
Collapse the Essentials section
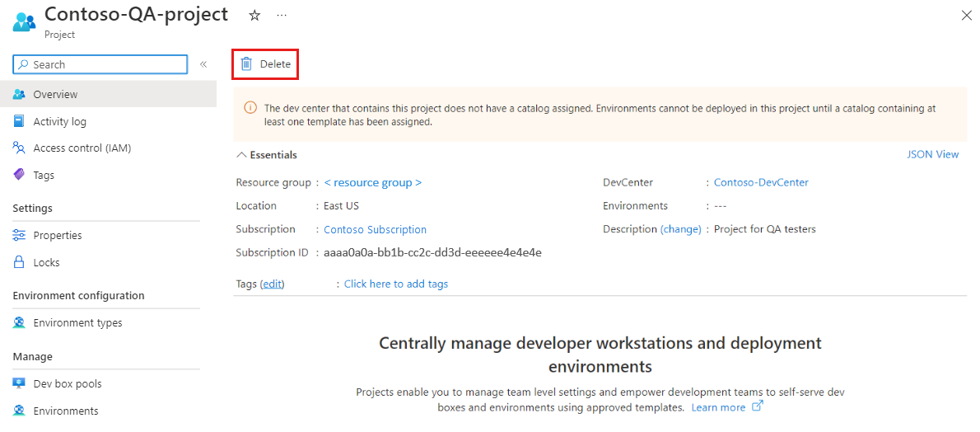(267, 155)
